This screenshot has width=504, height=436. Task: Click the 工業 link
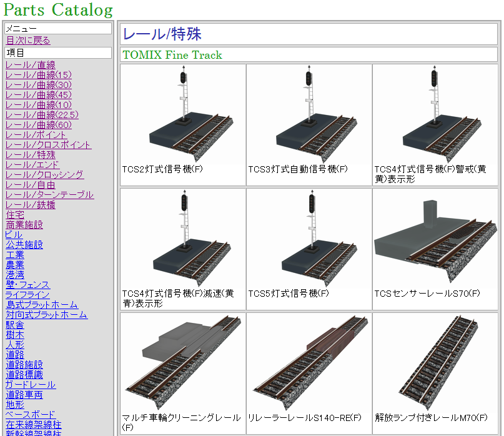(15, 255)
